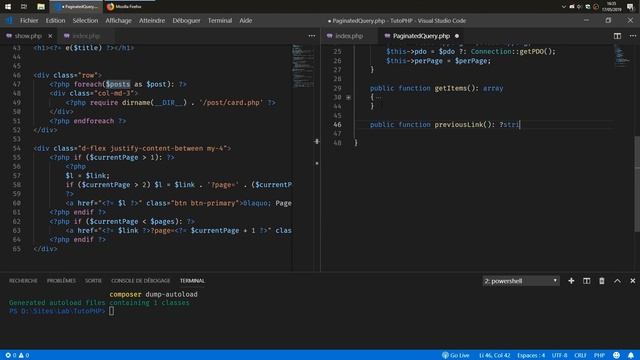Change file encoding UTF-8

(559, 355)
